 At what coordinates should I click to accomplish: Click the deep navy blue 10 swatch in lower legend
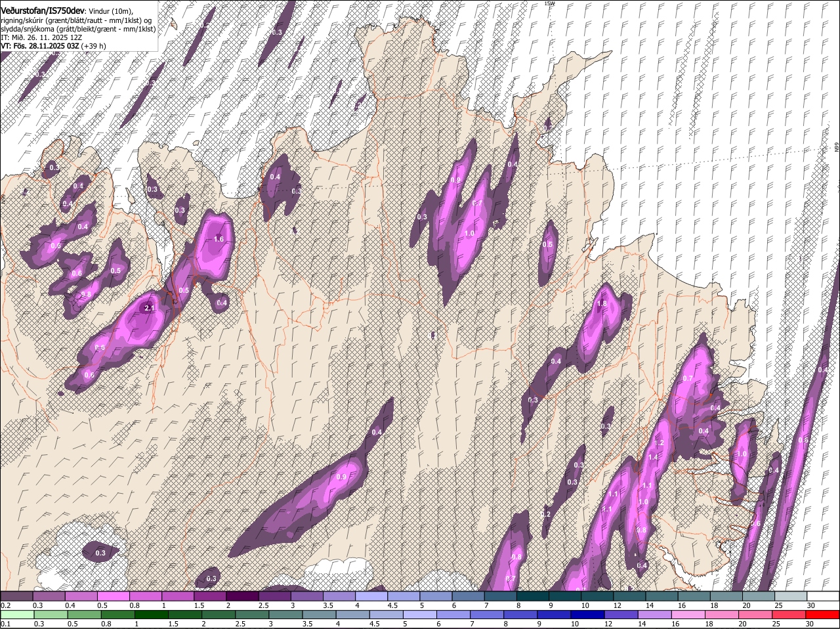587,615
